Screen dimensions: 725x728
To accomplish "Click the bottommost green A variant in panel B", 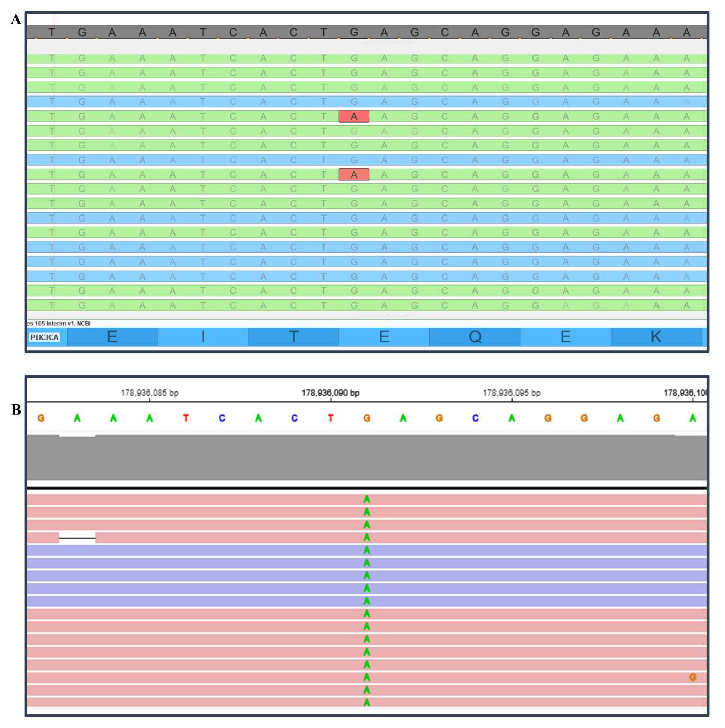I will (x=367, y=702).
